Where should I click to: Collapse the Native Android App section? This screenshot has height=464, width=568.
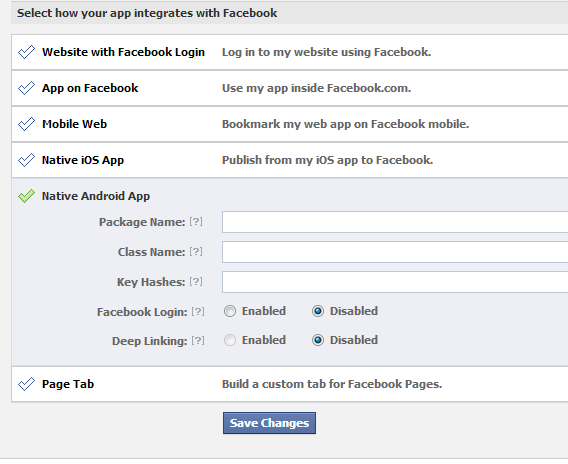[x=96, y=196]
